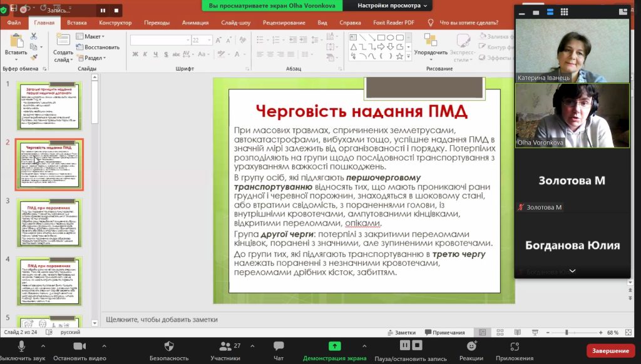Apply bullet list formatting
This screenshot has width=641, height=364.
coord(260,39)
